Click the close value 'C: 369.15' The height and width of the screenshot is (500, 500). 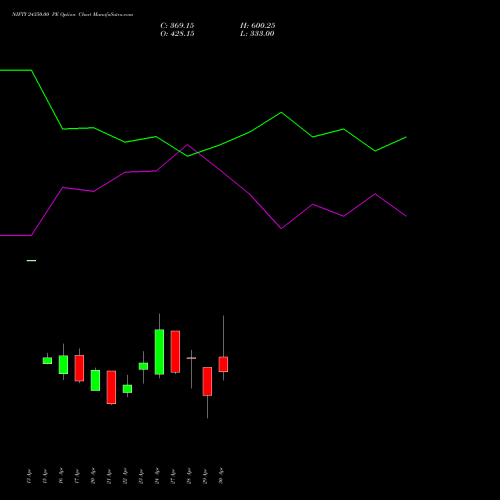[177, 26]
